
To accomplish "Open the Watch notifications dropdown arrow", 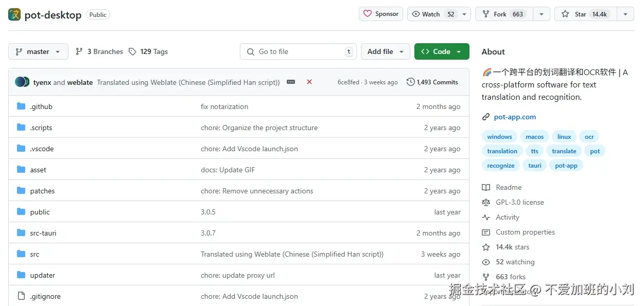I will (x=464, y=14).
